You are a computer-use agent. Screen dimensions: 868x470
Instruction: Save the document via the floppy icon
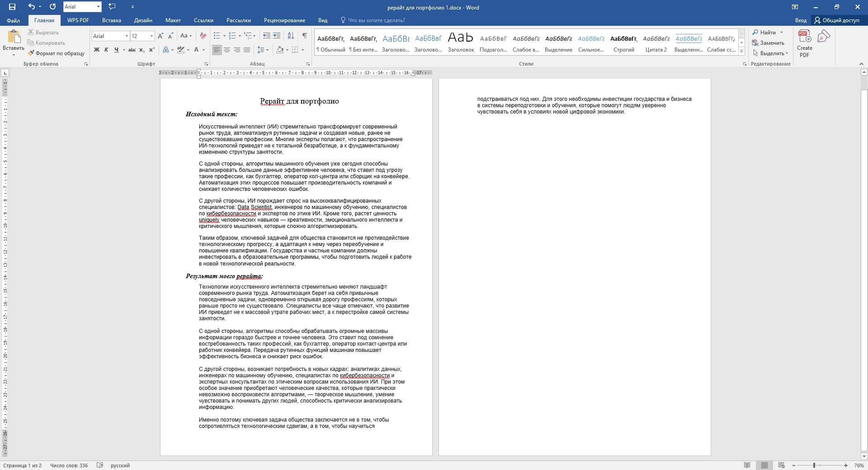tap(12, 7)
